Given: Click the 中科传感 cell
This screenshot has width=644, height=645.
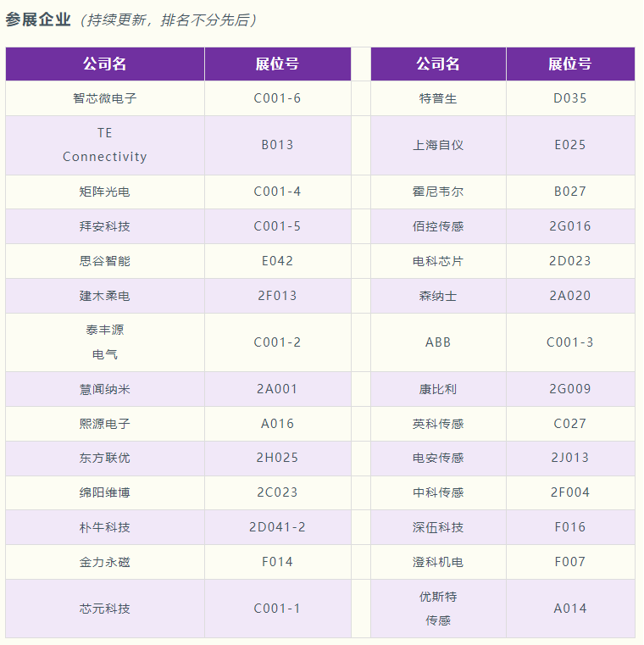Looking at the screenshot, I should [438, 492].
